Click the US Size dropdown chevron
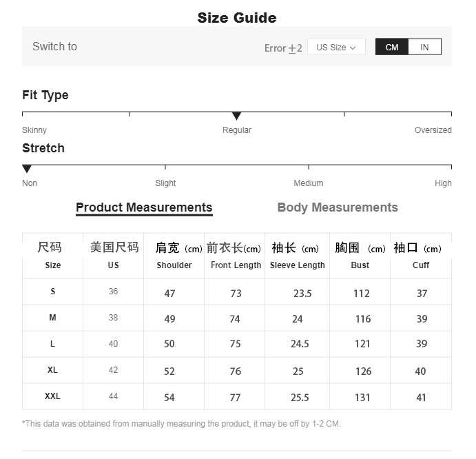 353,48
